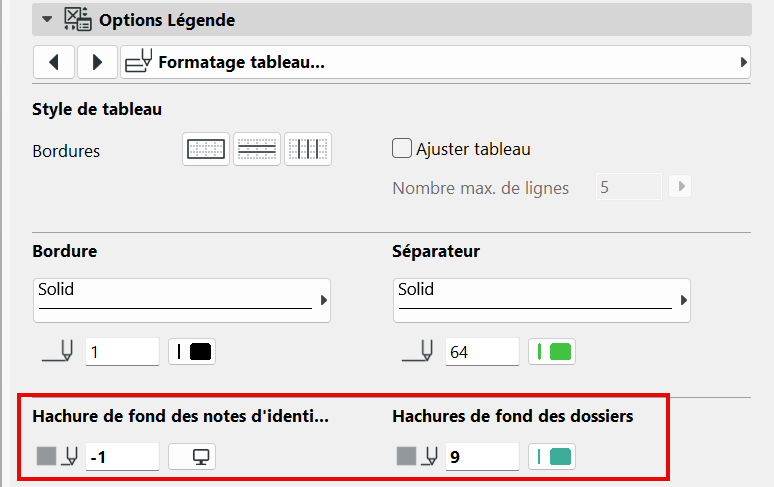The height and width of the screenshot is (487, 774).
Task: Select the horizontal-lines-only border style icon
Action: [x=257, y=149]
